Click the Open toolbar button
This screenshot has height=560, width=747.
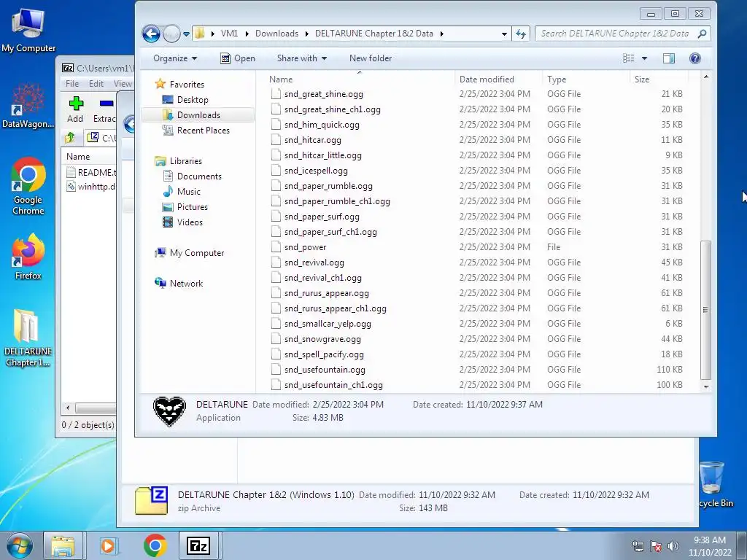(x=238, y=58)
